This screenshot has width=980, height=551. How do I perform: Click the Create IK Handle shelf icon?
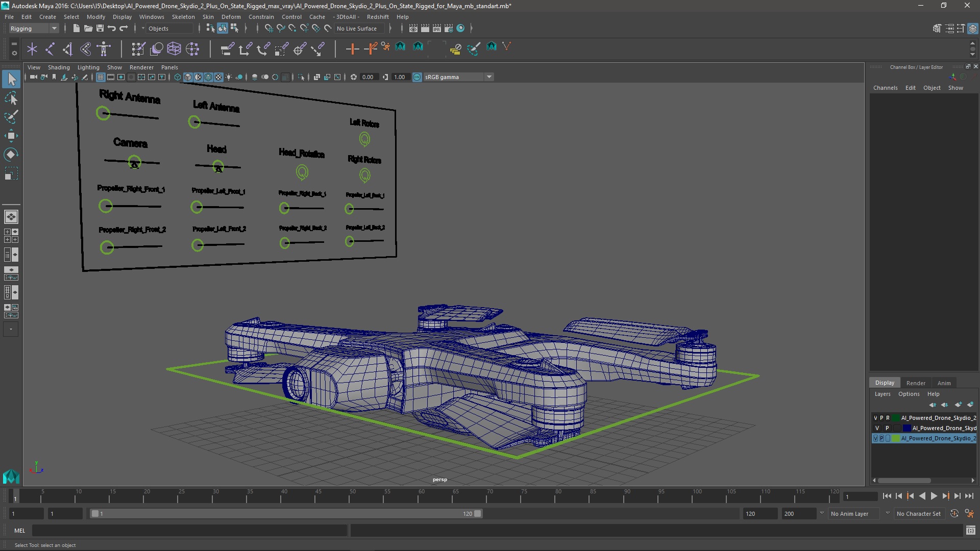(68, 49)
